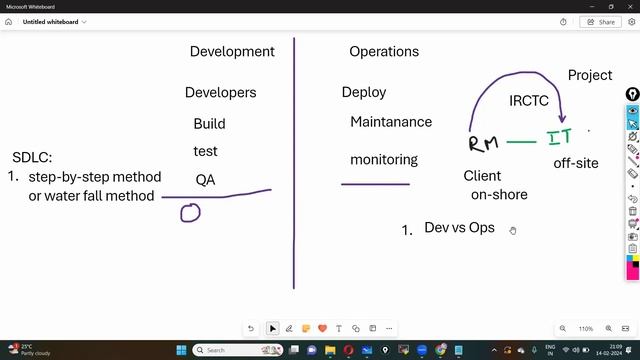Screen dimensions: 640x360
Task: Select the 'Dev vs Ops' text
Action: [x=459, y=228]
